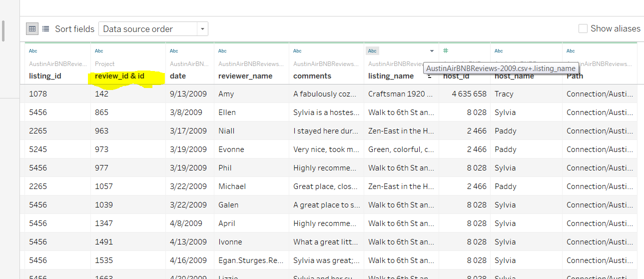Click the Abc data type icon above review_id & id
Image resolution: width=644 pixels, height=279 pixels.
click(x=99, y=51)
